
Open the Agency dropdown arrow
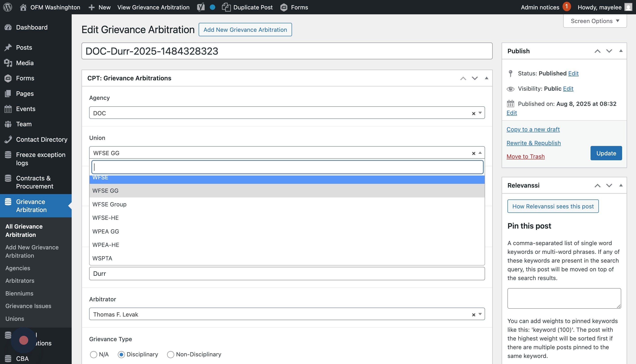(480, 113)
